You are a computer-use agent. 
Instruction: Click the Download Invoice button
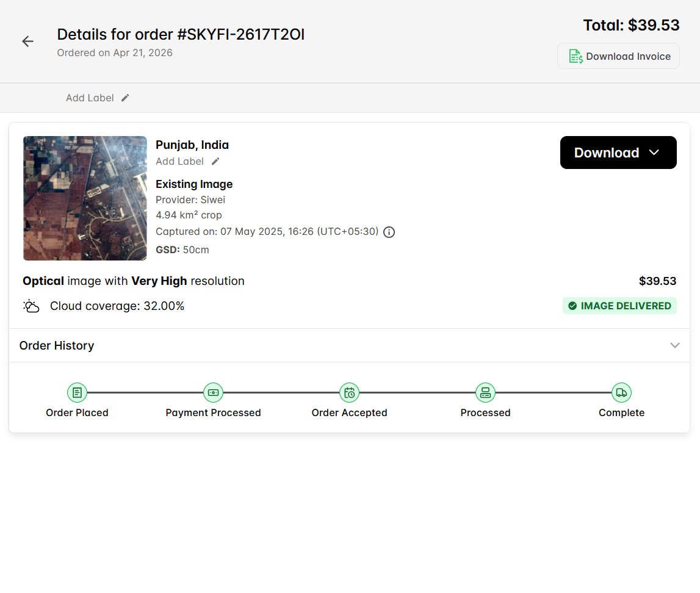[x=618, y=56]
